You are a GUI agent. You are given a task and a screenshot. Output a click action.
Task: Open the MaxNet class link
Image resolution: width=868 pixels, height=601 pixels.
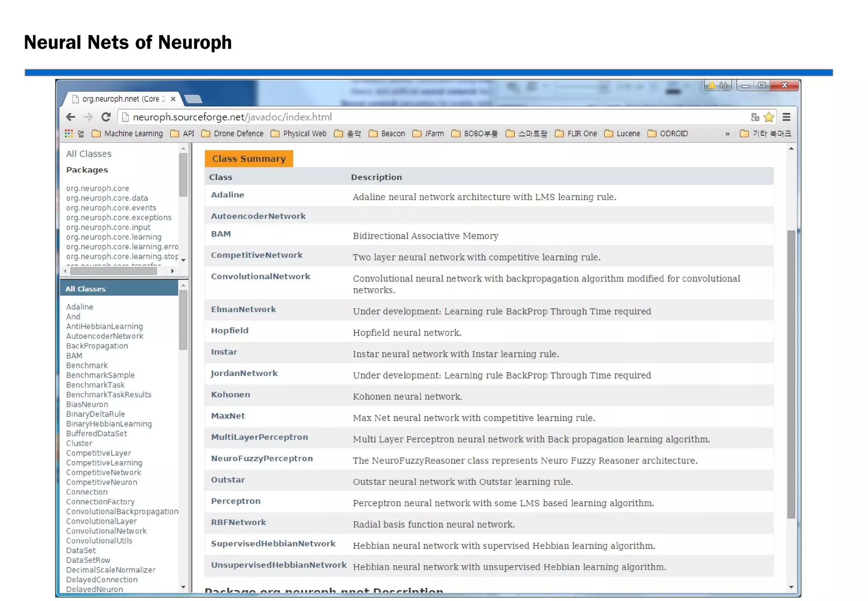pos(228,416)
